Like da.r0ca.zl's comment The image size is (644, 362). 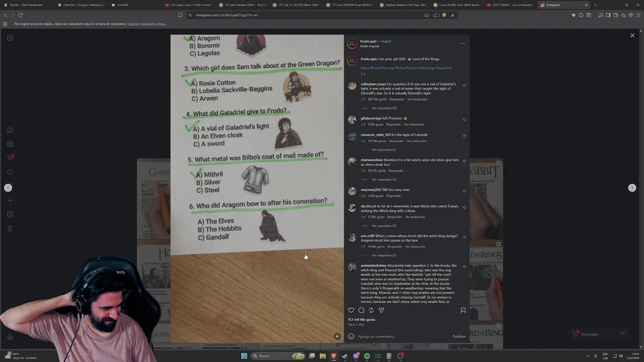[x=464, y=208]
